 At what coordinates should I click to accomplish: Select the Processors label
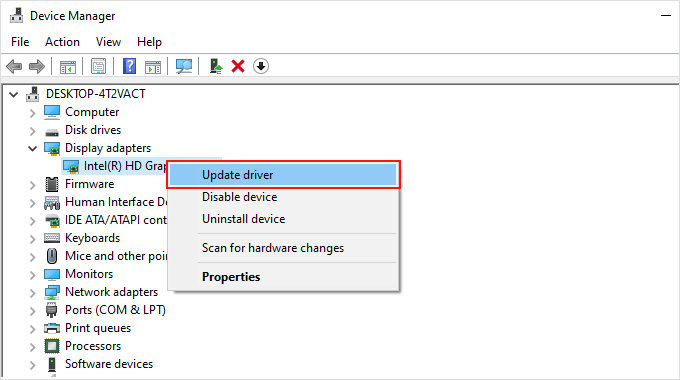tap(93, 346)
